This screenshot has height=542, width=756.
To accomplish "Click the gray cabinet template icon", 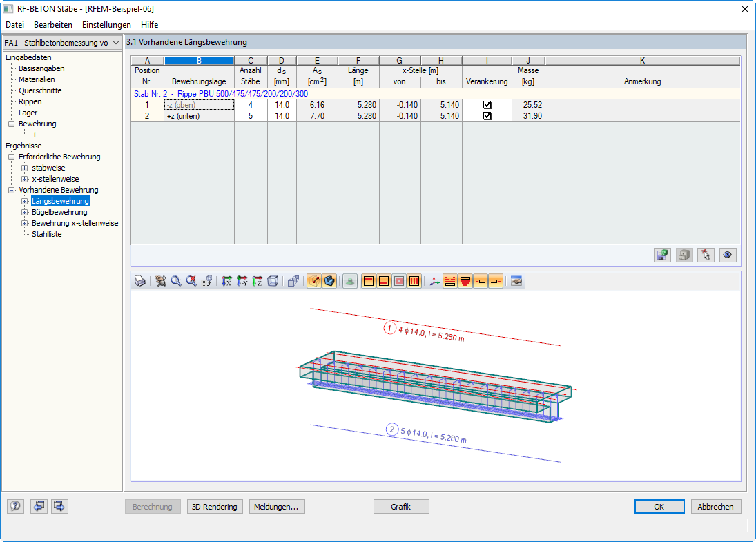I will pyautogui.click(x=684, y=255).
